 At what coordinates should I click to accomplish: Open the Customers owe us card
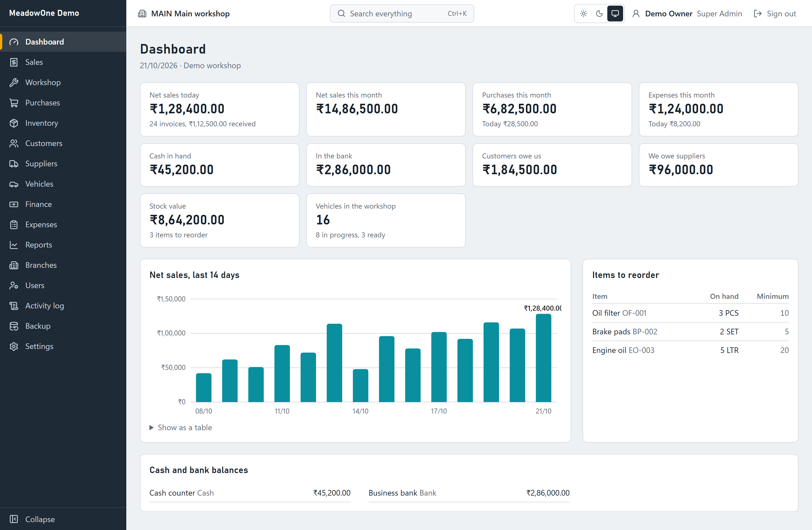click(552, 165)
